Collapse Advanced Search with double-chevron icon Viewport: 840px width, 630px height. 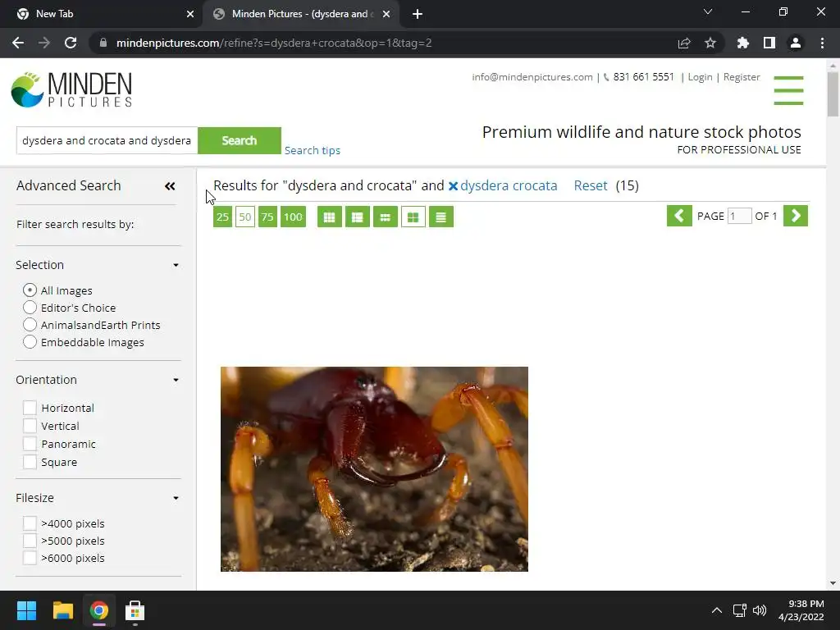(x=170, y=186)
